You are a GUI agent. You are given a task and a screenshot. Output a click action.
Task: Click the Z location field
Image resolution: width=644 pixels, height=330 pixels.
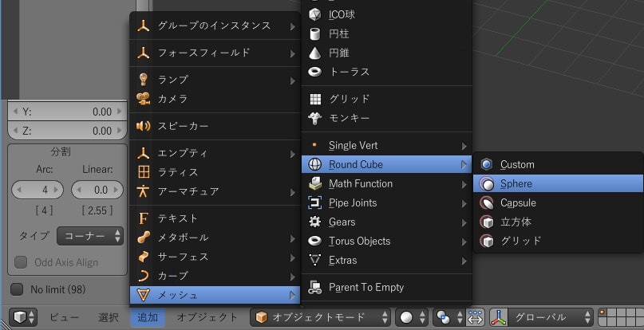coord(67,131)
